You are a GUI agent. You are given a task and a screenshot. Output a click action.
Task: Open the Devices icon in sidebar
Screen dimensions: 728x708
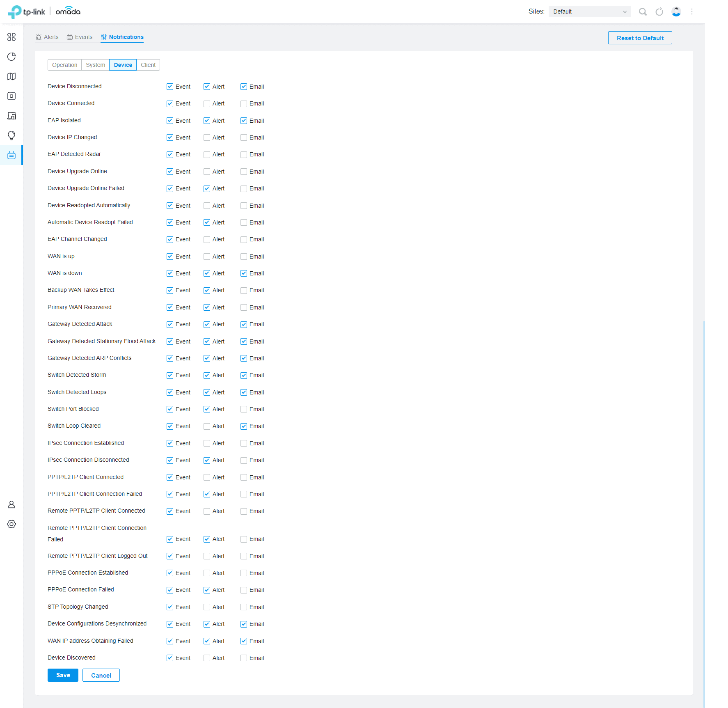[11, 96]
